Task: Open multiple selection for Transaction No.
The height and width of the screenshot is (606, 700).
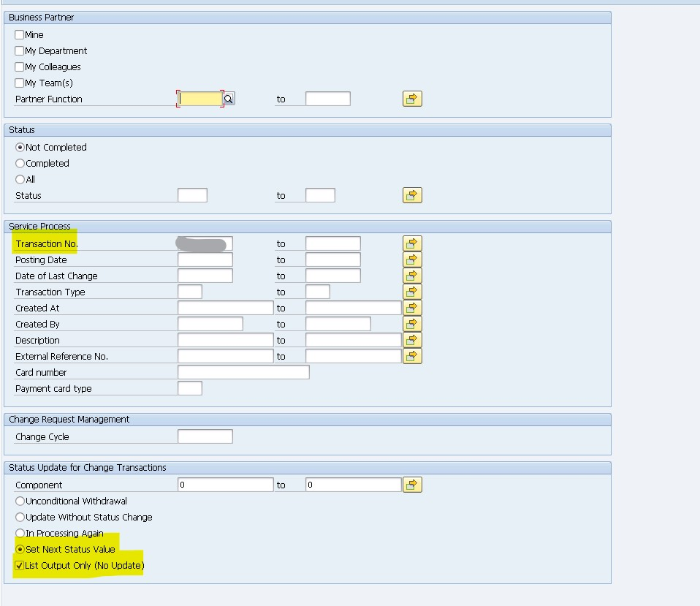Action: pyautogui.click(x=411, y=243)
